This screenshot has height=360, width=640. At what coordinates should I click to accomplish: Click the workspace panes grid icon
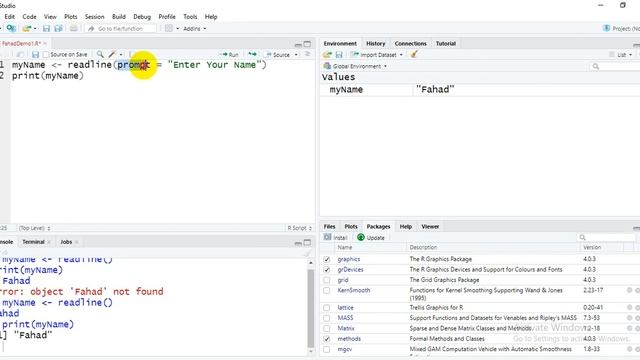pyautogui.click(x=169, y=29)
